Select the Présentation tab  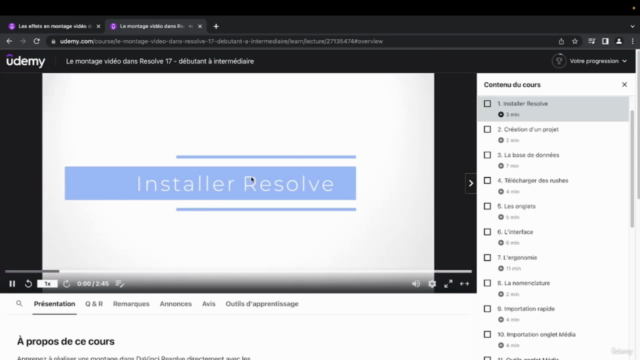click(54, 304)
